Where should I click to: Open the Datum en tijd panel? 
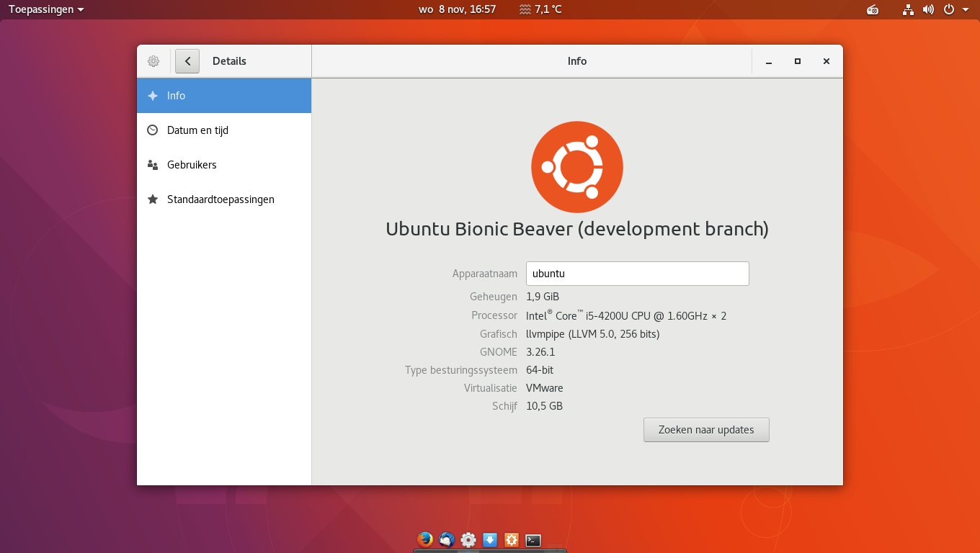[x=224, y=130]
